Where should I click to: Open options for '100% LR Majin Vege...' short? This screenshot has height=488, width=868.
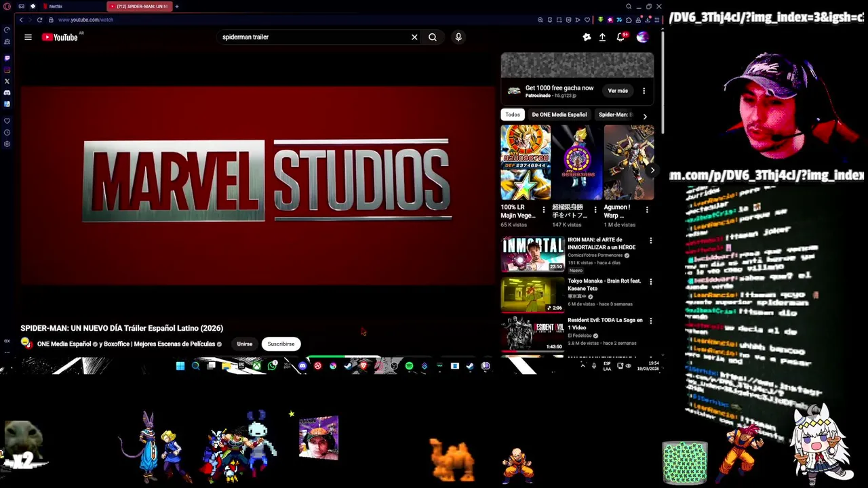click(x=543, y=210)
